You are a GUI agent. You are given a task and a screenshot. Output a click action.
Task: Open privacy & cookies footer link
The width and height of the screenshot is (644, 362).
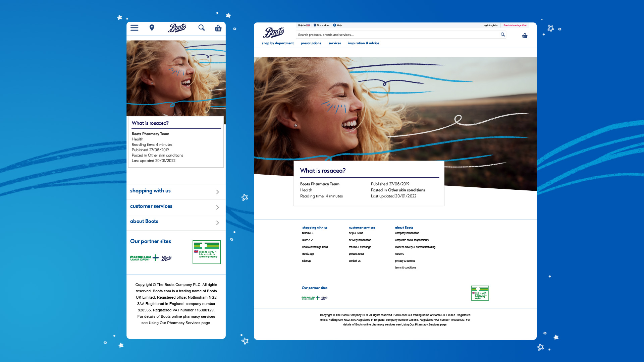click(405, 261)
